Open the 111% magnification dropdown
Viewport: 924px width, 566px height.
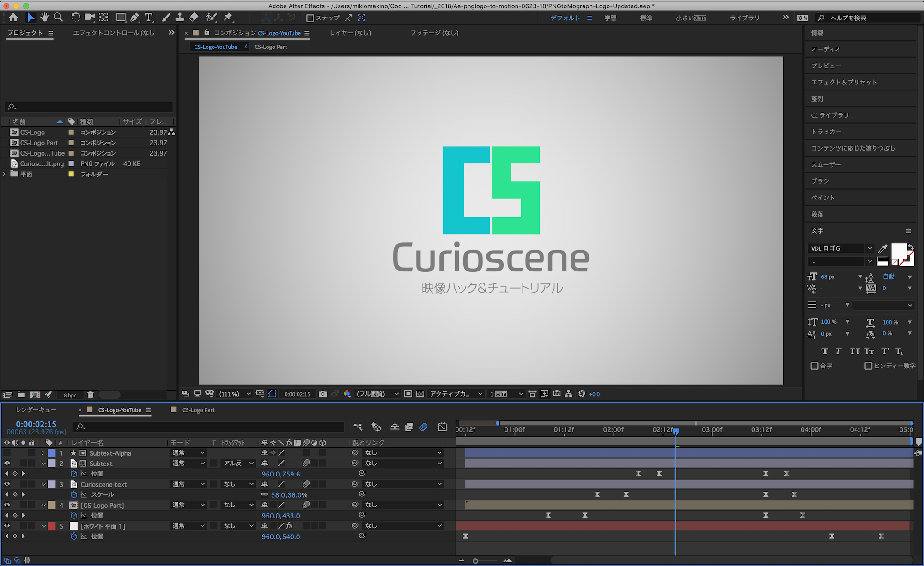(235, 394)
